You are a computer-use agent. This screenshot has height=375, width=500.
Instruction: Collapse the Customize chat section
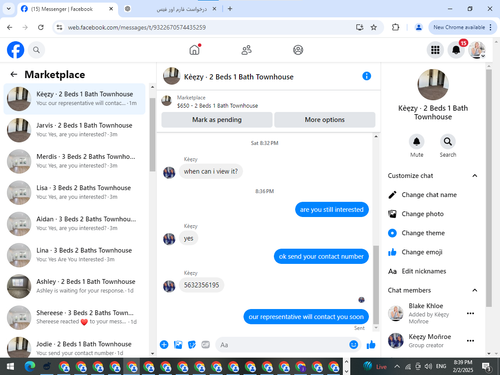(x=475, y=176)
